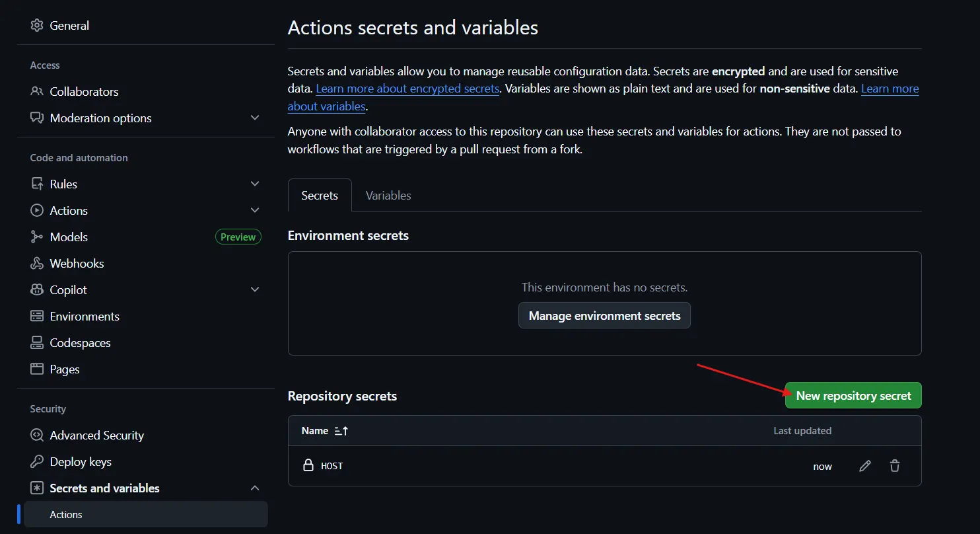Click the Codespaces icon in sidebar
The image size is (980, 534).
pos(37,343)
